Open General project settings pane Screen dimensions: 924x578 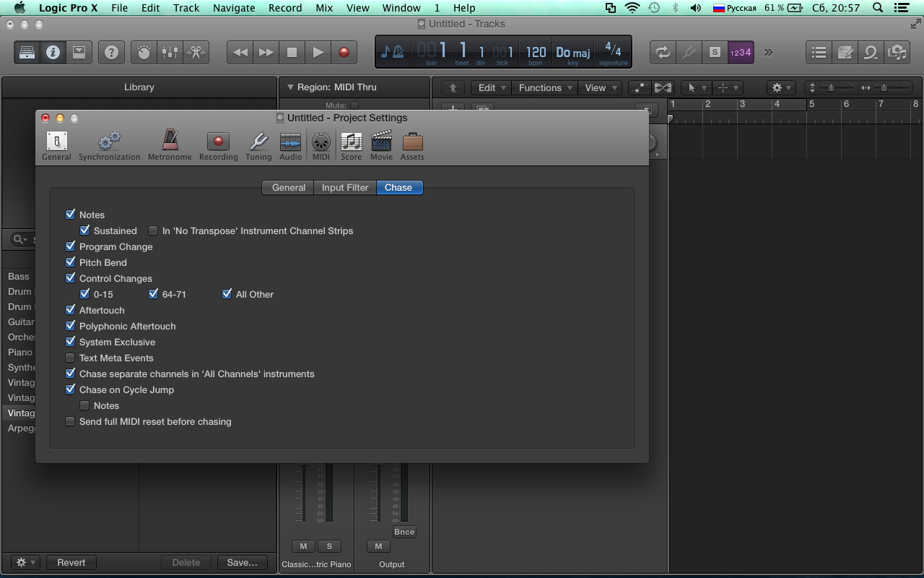(56, 145)
